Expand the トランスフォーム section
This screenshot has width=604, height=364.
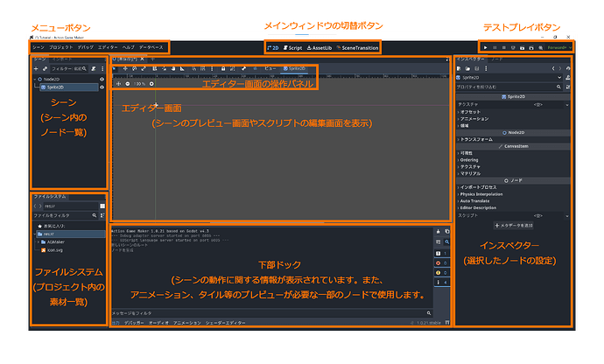click(474, 139)
